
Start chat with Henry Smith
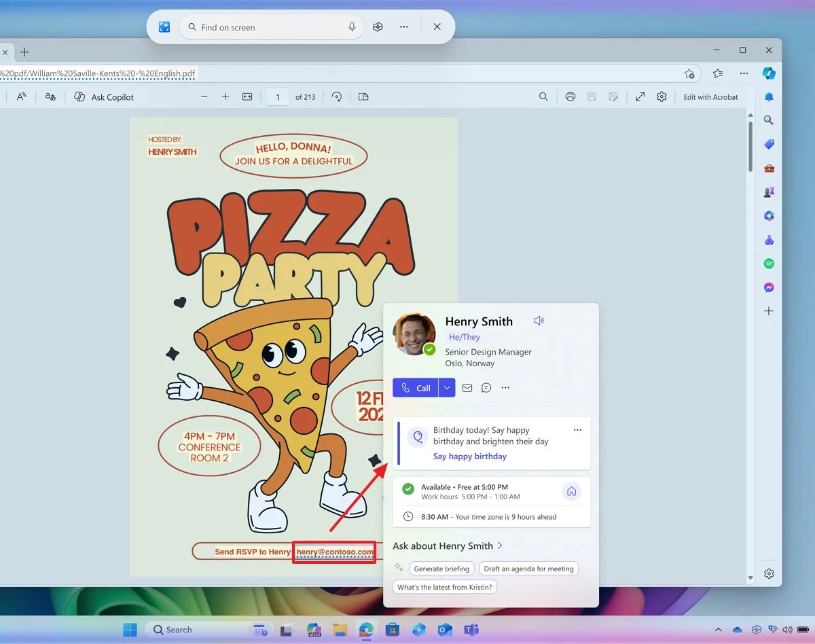tap(486, 388)
